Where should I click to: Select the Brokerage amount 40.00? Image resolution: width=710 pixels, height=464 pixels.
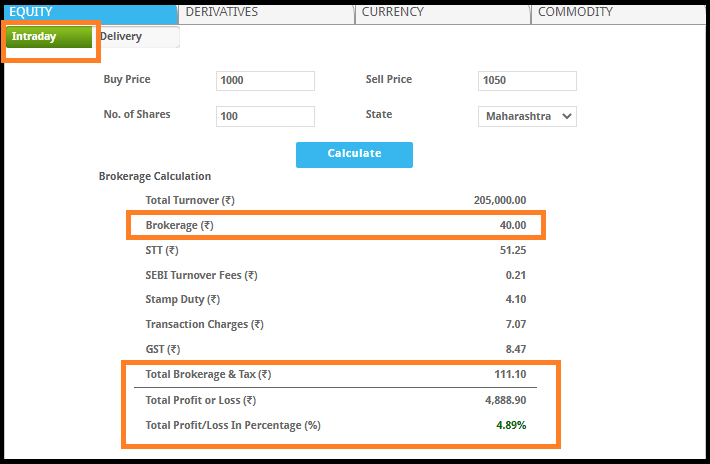pyautogui.click(x=512, y=225)
